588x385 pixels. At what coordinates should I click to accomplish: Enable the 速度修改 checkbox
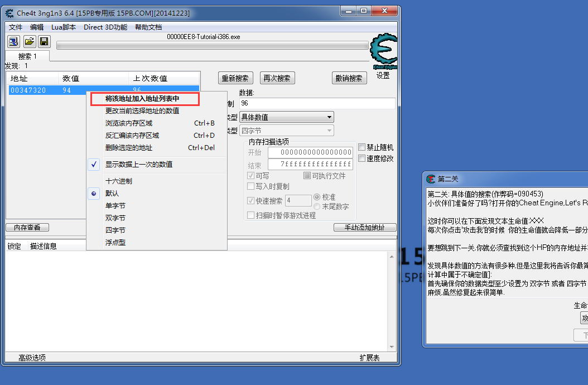[x=362, y=158]
